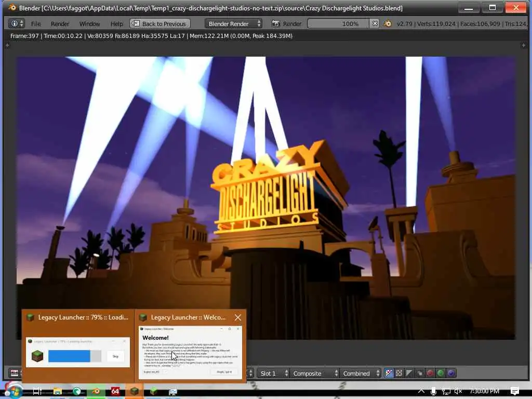The image size is (532, 399).
Task: Click the Verts:119,024 statistic text
Action: click(x=436, y=24)
